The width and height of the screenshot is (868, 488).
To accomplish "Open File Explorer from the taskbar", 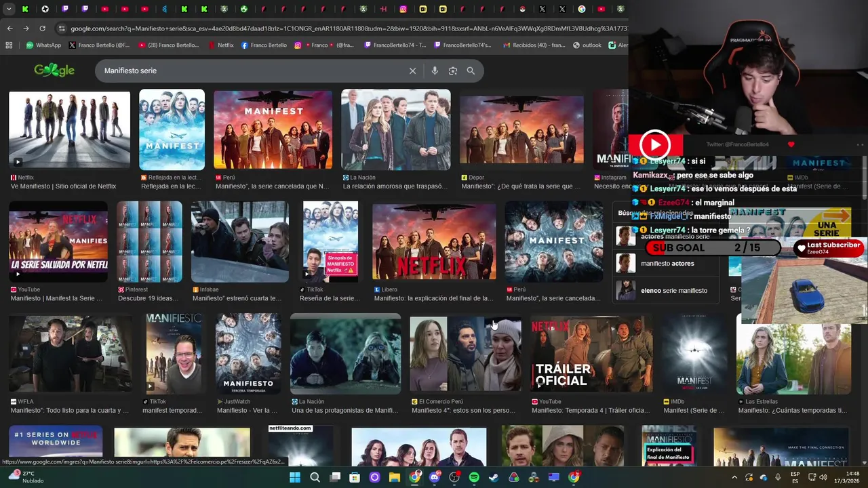I will [395, 477].
